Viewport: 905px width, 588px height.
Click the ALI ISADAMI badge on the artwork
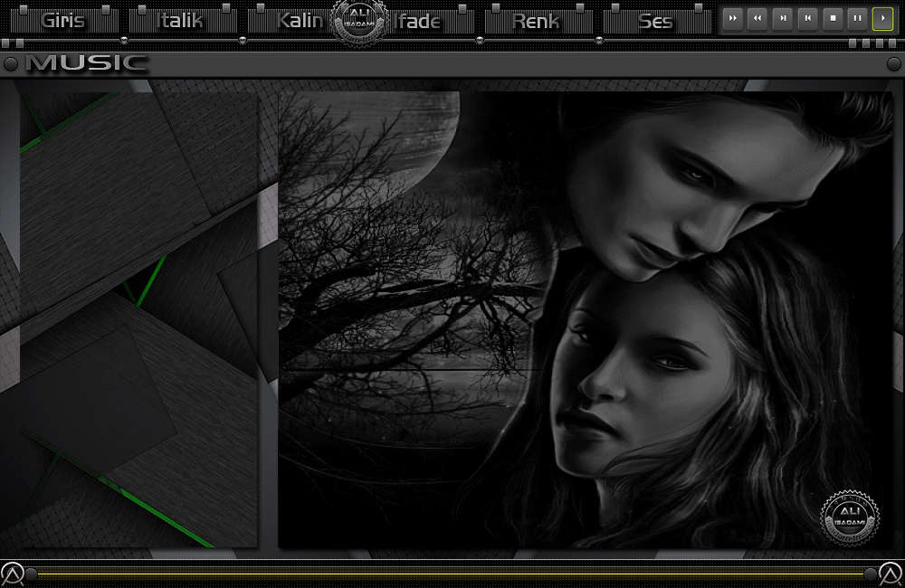[x=849, y=516]
